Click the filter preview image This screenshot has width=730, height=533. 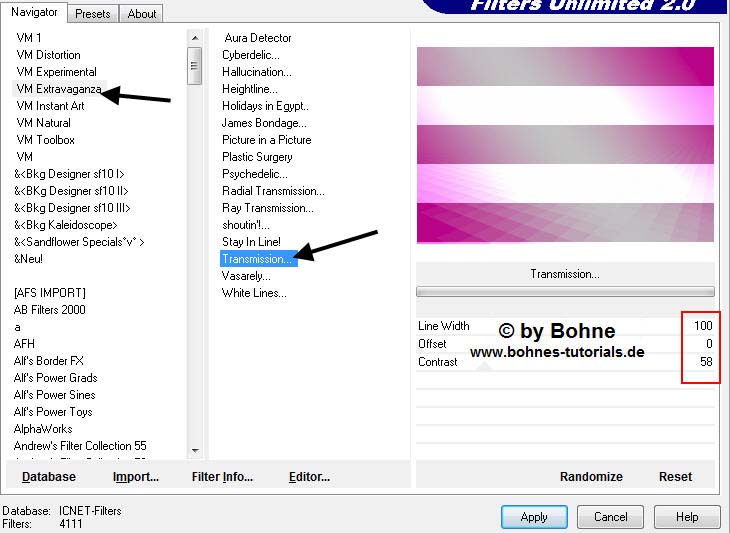coord(565,145)
